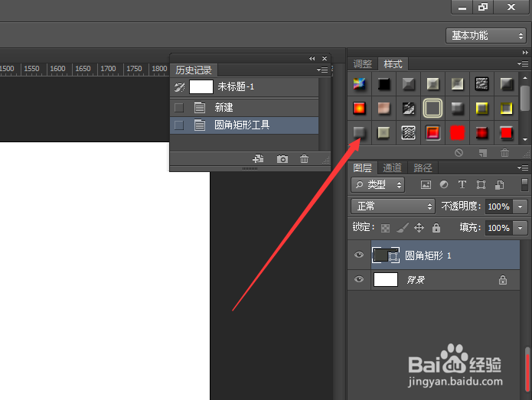Pick the dark red glow style swatch
This screenshot has width=532, height=400.
(481, 132)
